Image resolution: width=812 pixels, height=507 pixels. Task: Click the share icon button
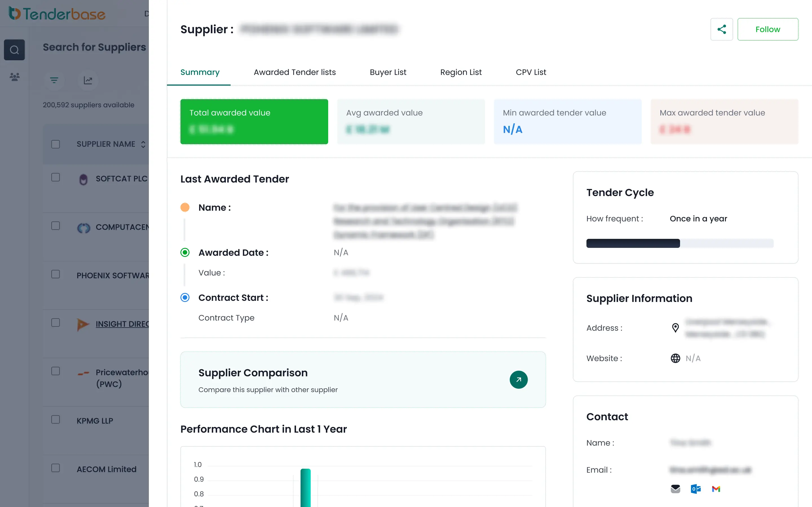click(x=721, y=29)
